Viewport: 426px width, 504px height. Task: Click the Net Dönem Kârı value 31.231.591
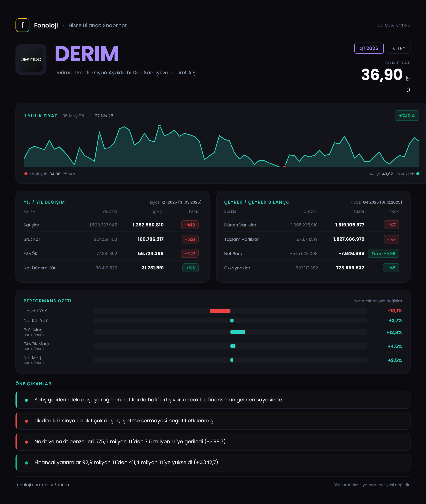click(153, 268)
